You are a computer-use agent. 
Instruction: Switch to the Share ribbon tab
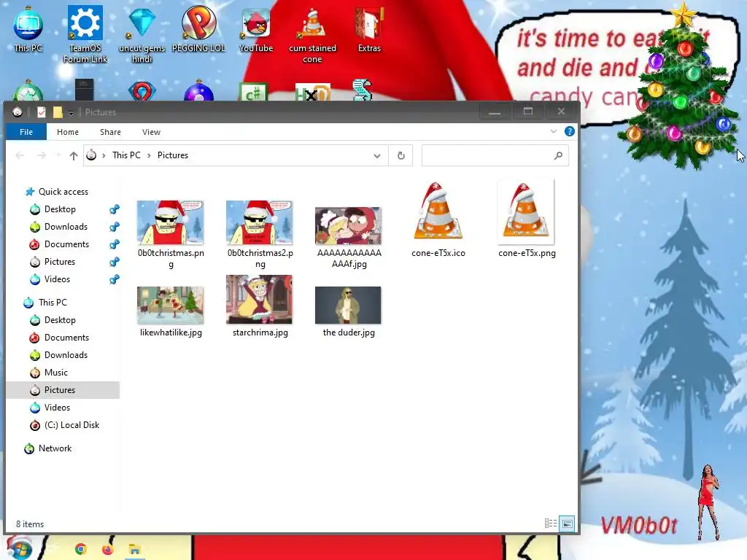(110, 132)
